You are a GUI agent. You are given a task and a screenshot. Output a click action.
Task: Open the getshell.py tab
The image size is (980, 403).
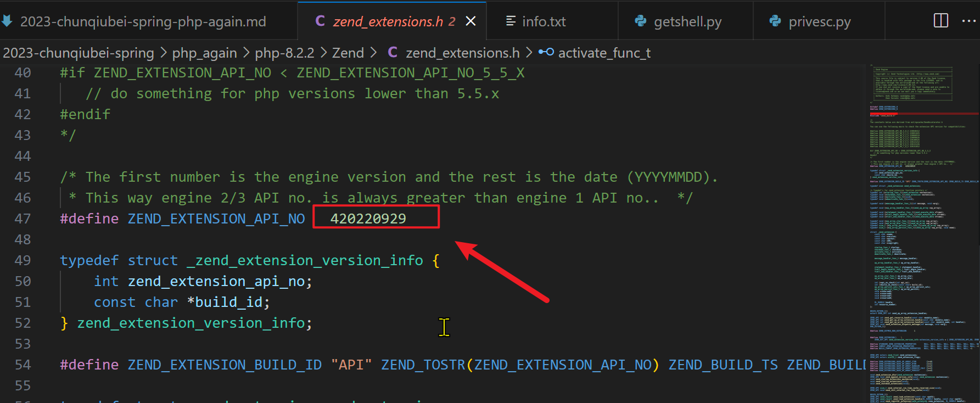tap(687, 21)
